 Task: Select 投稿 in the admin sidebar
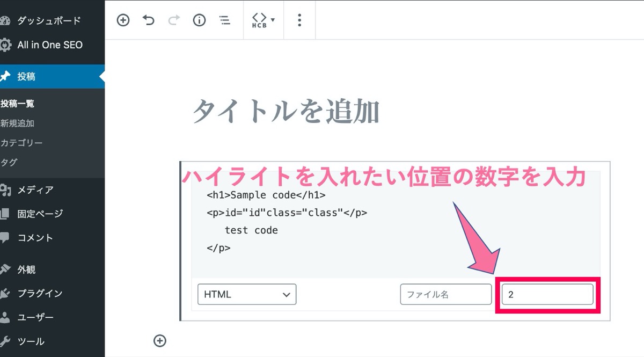(x=53, y=76)
